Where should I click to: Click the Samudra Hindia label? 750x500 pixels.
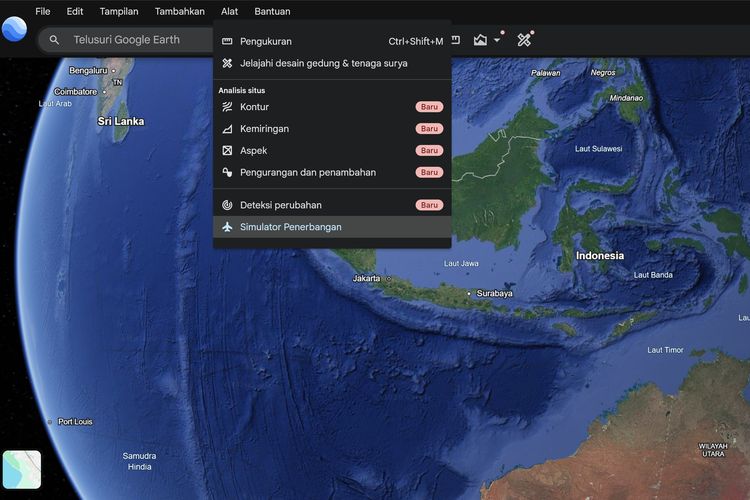[139, 461]
